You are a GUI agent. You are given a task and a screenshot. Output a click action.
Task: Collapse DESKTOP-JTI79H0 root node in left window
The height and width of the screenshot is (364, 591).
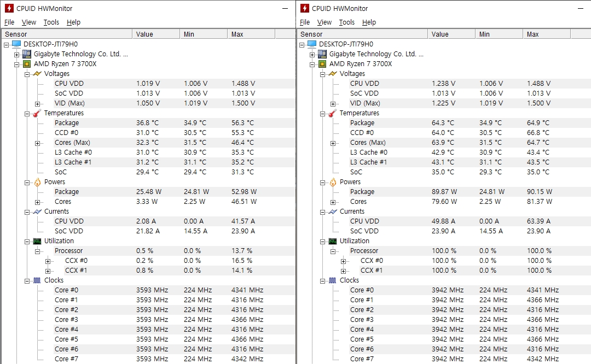tap(7, 45)
